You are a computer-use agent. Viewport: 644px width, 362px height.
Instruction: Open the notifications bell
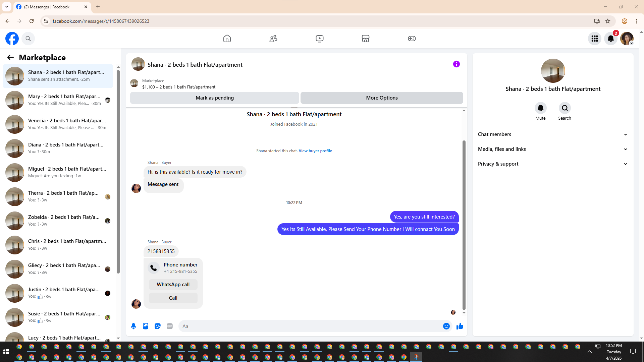click(x=611, y=39)
